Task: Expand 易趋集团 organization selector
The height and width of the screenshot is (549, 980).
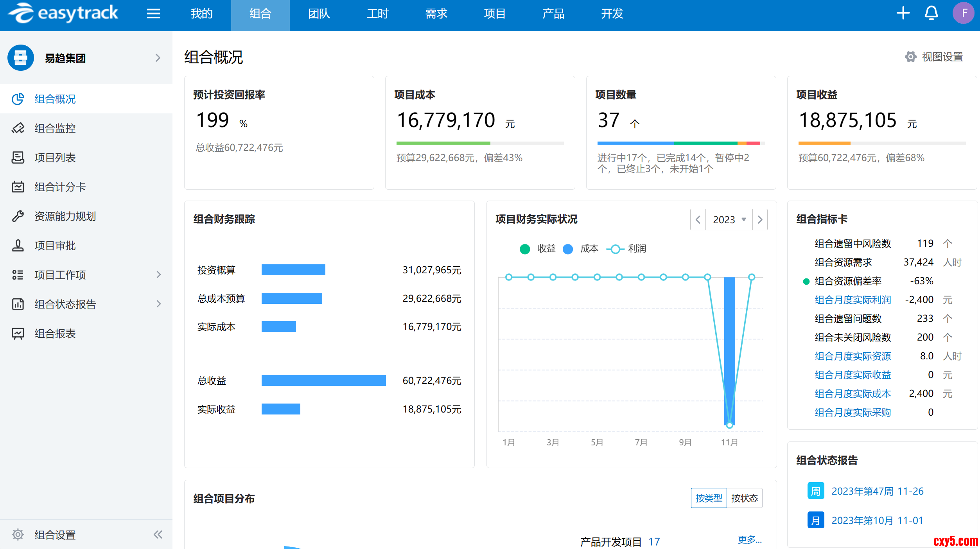Action: click(x=158, y=58)
